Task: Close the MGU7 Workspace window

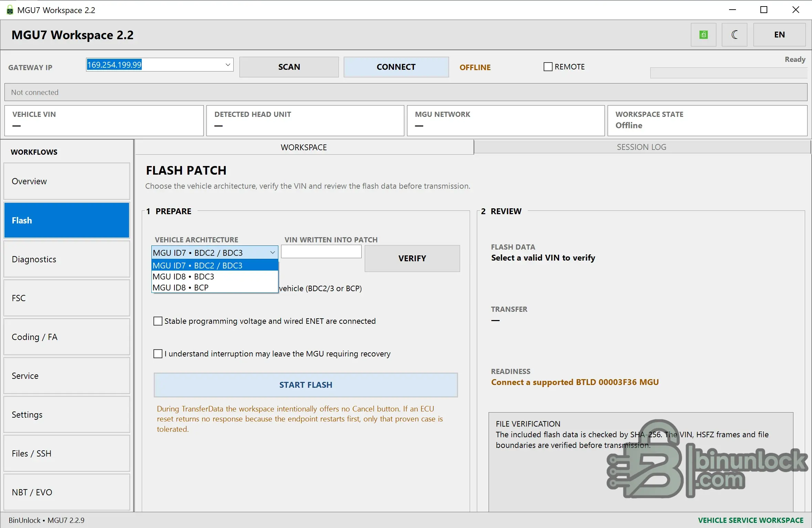Action: point(795,10)
